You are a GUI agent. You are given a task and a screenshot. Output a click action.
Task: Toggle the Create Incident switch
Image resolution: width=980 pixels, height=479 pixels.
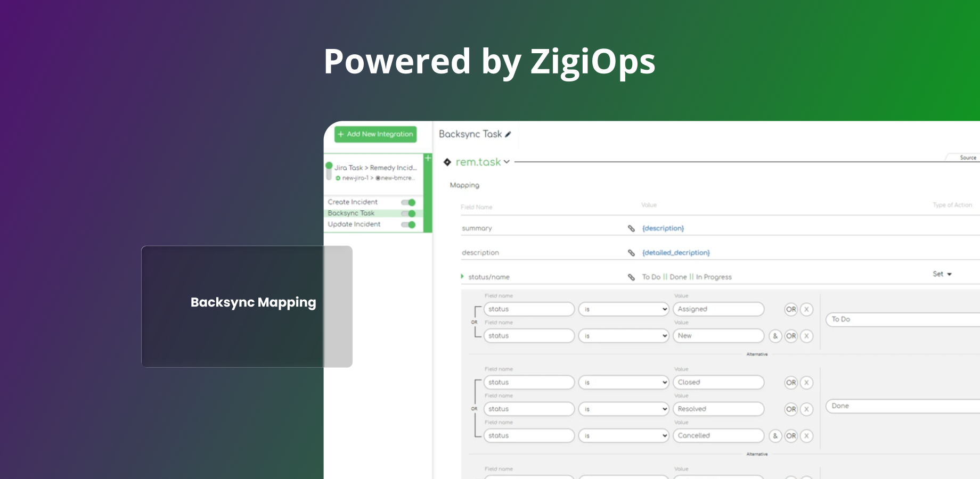click(408, 202)
